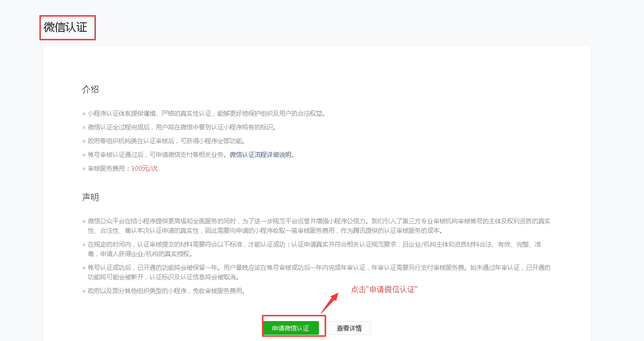This screenshot has width=644, height=341.
Task: Open the 微信认证流程详细说明 link
Action: [261, 155]
